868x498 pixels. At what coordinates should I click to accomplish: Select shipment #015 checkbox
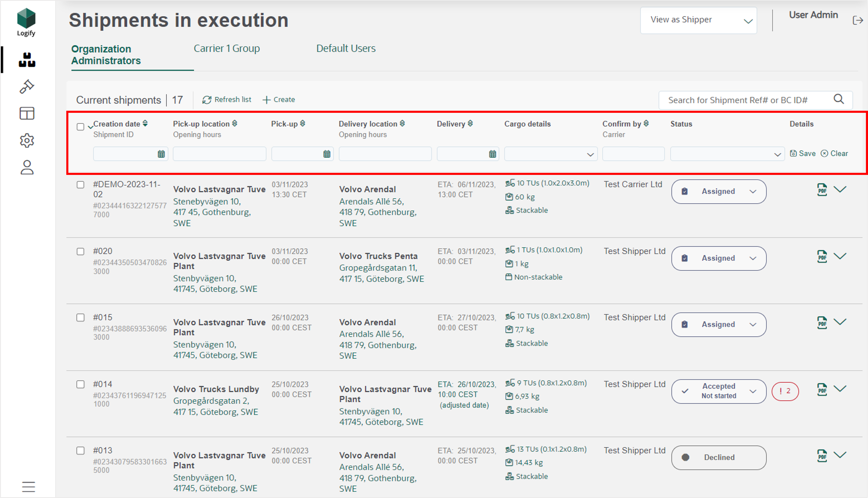[80, 318]
